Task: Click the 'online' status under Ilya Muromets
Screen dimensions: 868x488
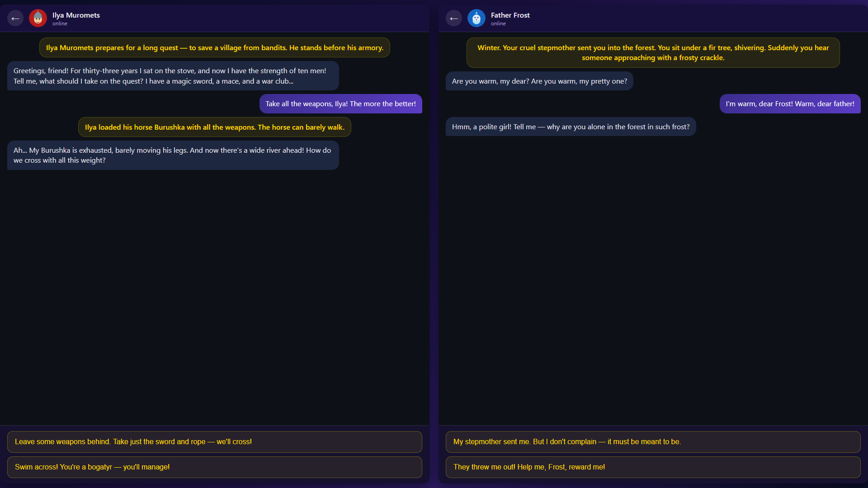Action: pos(59,23)
